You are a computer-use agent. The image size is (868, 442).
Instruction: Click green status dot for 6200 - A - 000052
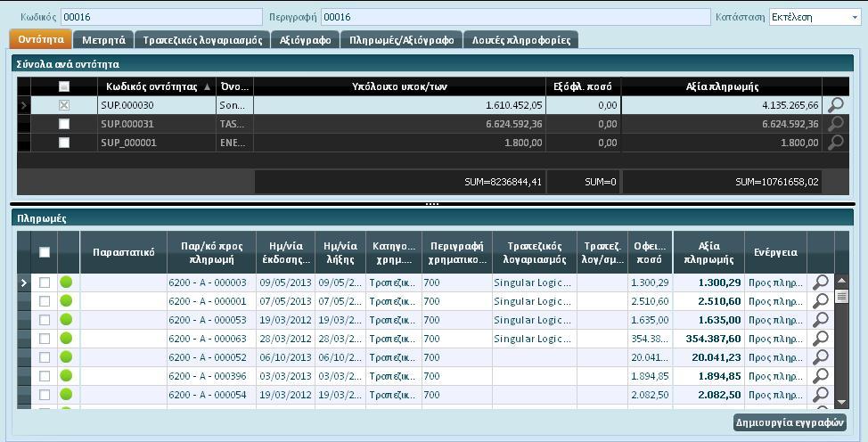[67, 357]
